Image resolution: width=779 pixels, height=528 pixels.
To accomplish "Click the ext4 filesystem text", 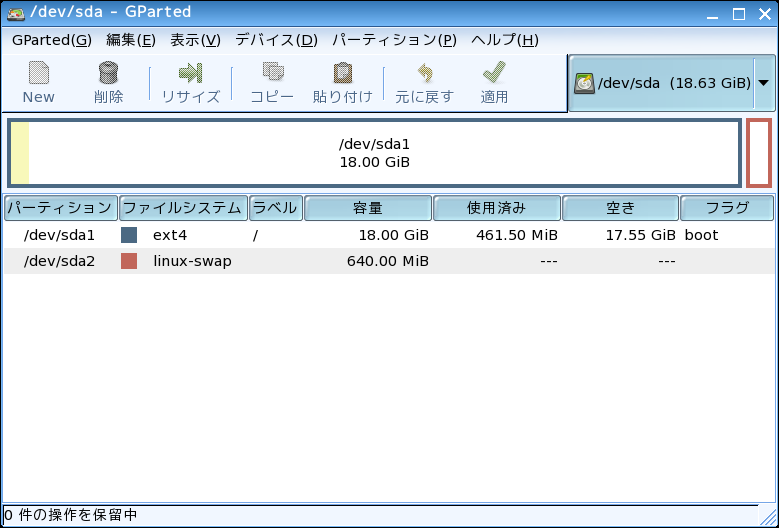I will tap(170, 235).
